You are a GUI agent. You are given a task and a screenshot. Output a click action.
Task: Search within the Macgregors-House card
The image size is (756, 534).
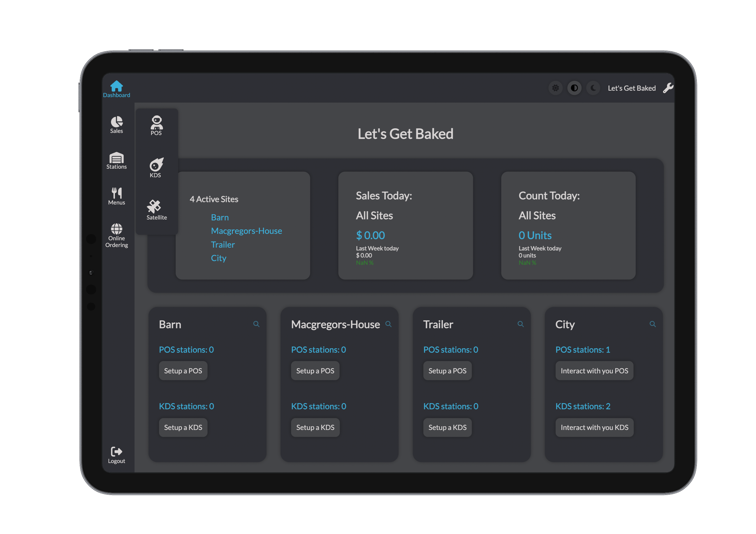click(x=389, y=324)
